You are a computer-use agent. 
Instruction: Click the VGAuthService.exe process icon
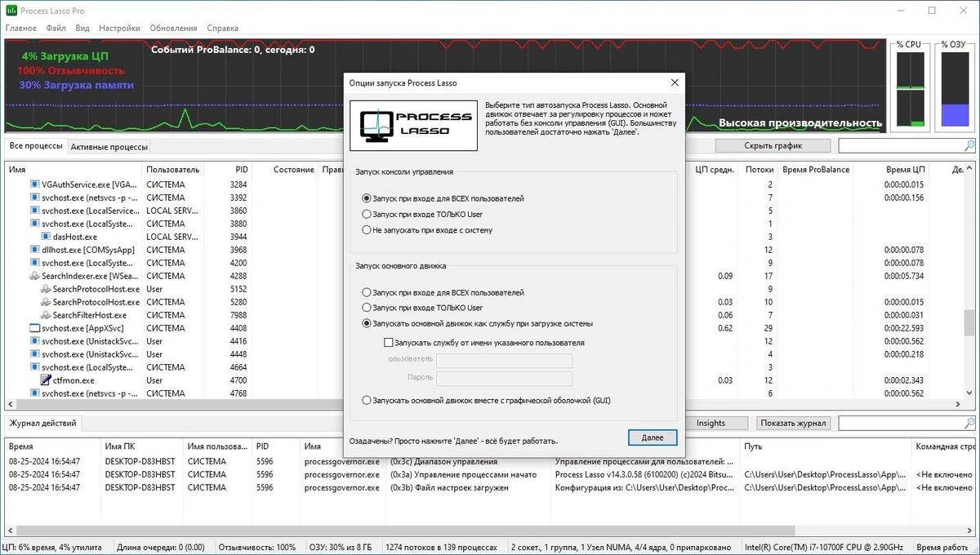click(x=35, y=184)
